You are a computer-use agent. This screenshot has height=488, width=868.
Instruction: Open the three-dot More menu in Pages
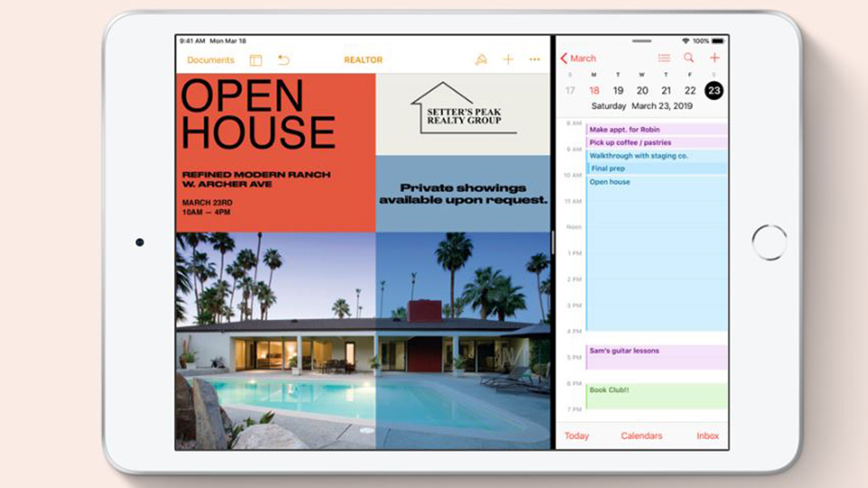[x=534, y=61]
